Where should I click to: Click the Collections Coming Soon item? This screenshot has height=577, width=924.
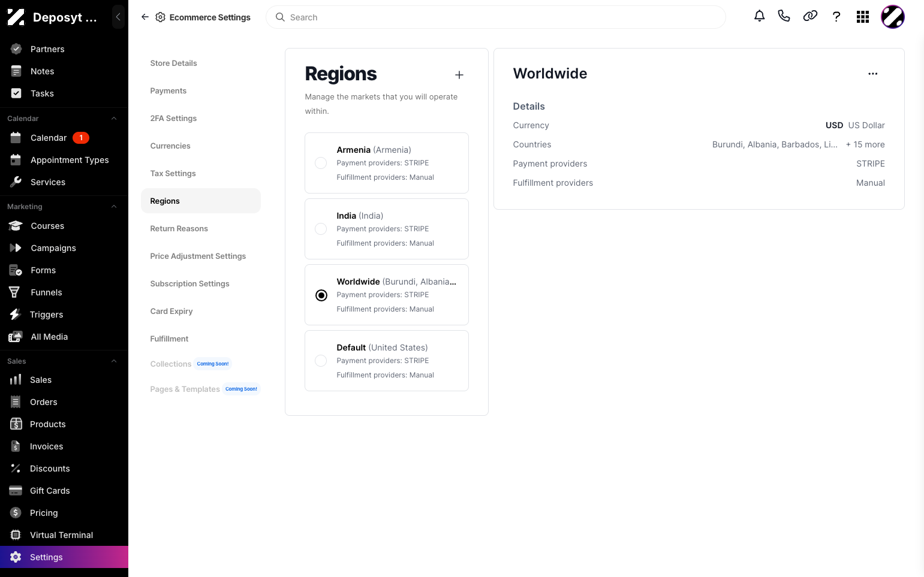pyautogui.click(x=190, y=364)
